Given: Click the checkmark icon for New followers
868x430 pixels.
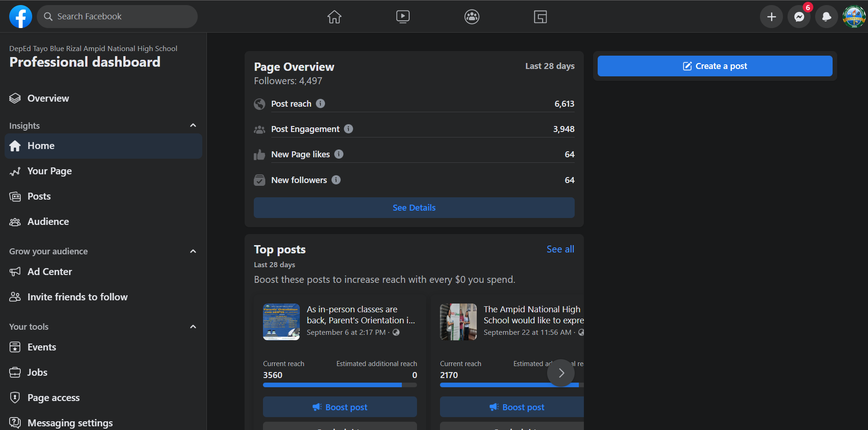Looking at the screenshot, I should pyautogui.click(x=259, y=180).
